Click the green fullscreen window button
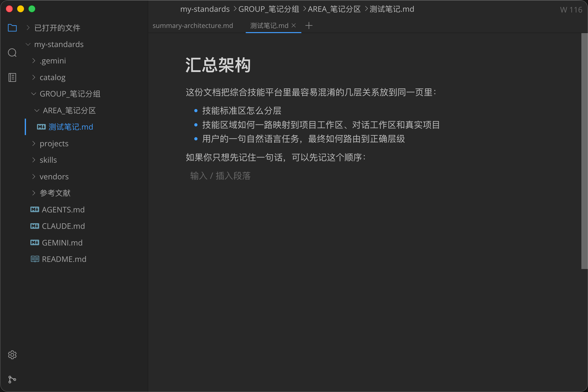The width and height of the screenshot is (588, 392). (x=32, y=9)
